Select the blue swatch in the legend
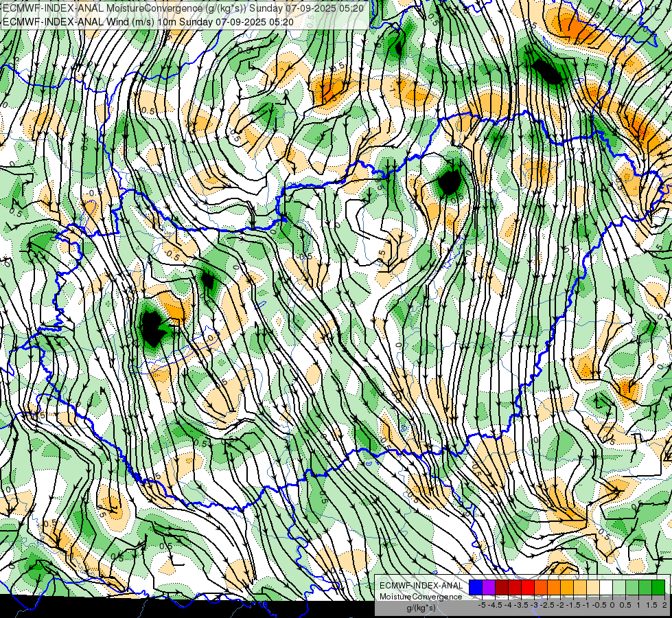The image size is (672, 618). pyautogui.click(x=476, y=587)
